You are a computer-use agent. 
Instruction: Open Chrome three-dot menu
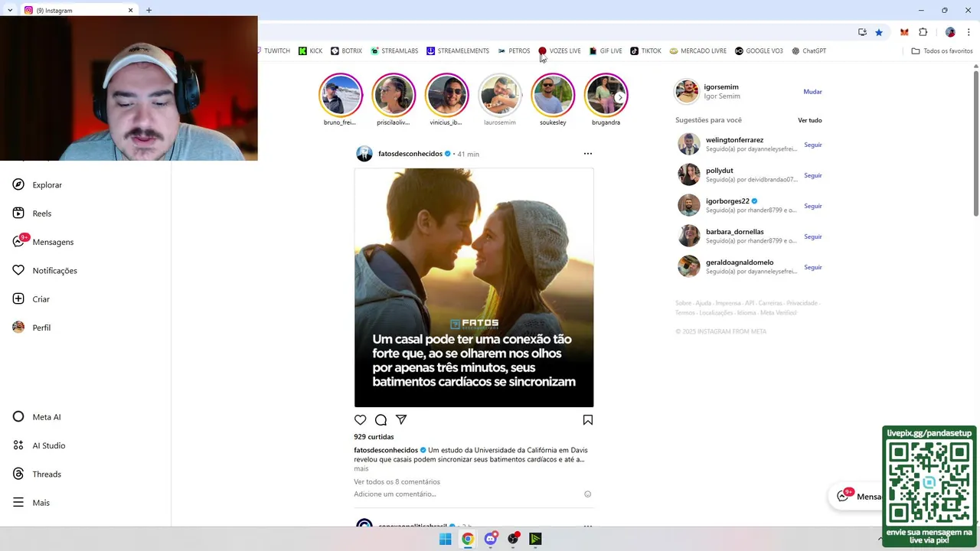(969, 32)
